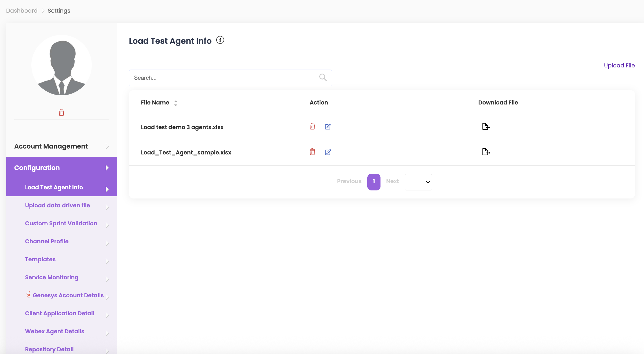644x354 pixels.
Task: Navigate to Dashboard via breadcrumb
Action: click(22, 11)
